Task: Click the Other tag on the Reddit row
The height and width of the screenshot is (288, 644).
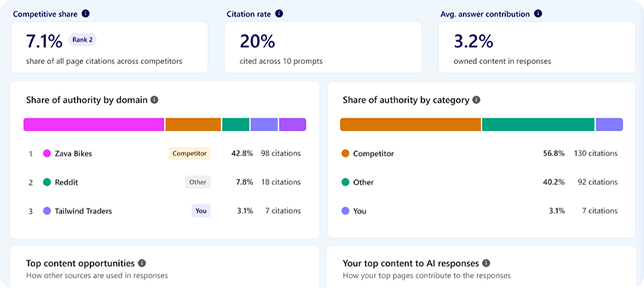Action: coord(198,182)
